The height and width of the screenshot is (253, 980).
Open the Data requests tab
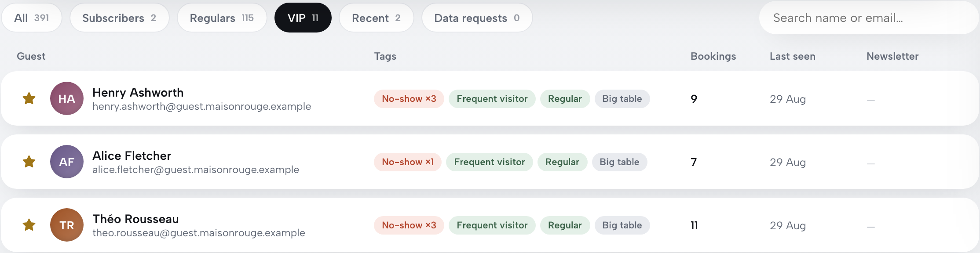[x=477, y=18]
